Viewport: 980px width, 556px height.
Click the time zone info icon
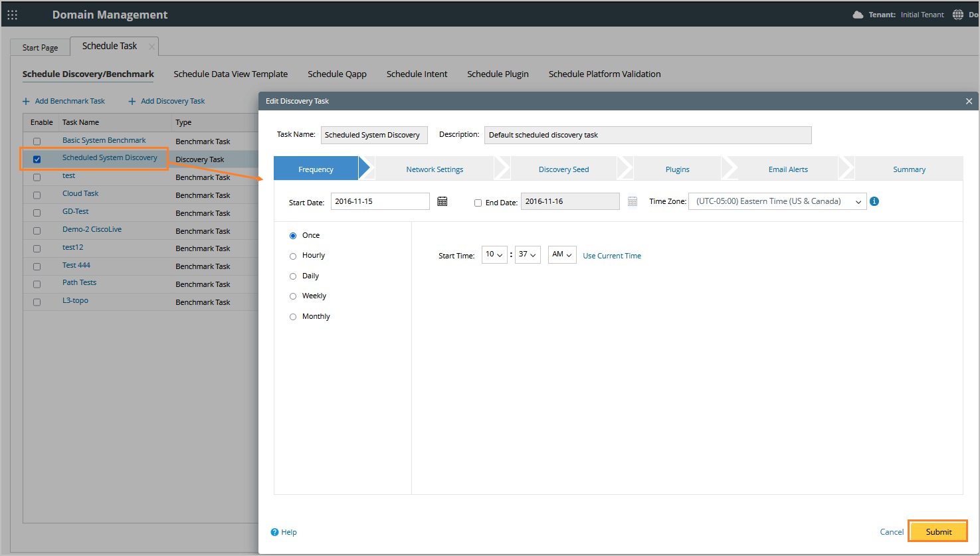(x=874, y=201)
